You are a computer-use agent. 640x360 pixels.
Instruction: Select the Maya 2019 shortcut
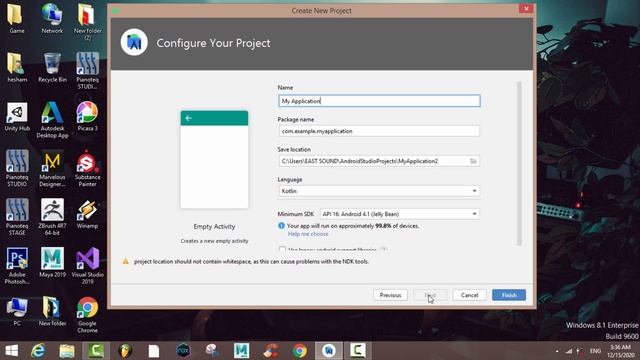coord(52,262)
